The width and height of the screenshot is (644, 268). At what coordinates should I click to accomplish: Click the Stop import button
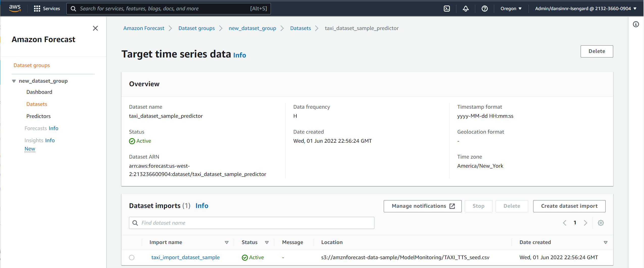coord(478,206)
